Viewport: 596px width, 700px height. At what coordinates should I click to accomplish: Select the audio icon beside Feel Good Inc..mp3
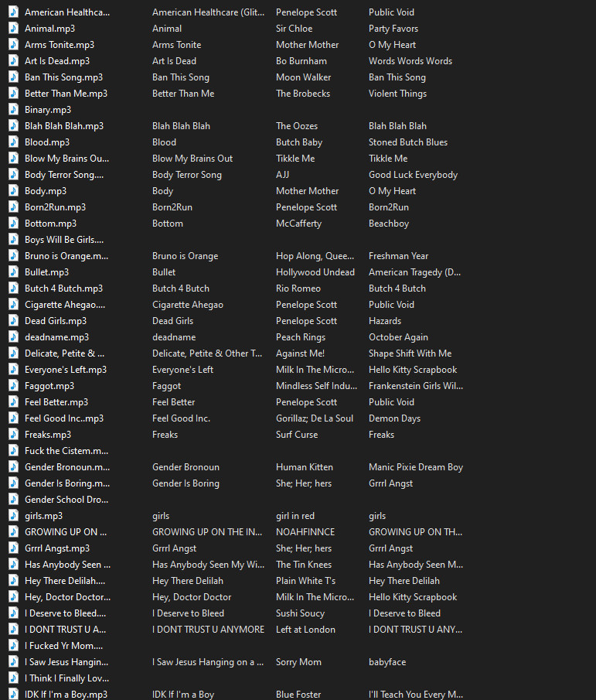point(14,418)
